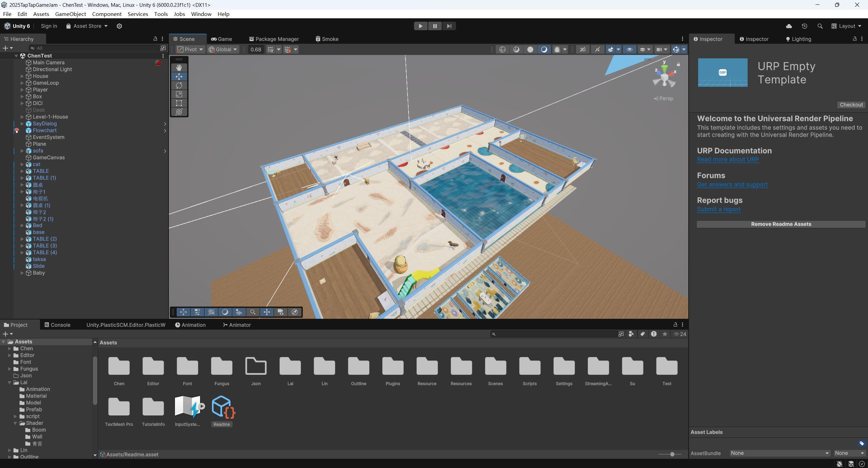The image size is (868, 468).
Task: Select the Scale tool in scene toolbar
Action: pyautogui.click(x=179, y=94)
